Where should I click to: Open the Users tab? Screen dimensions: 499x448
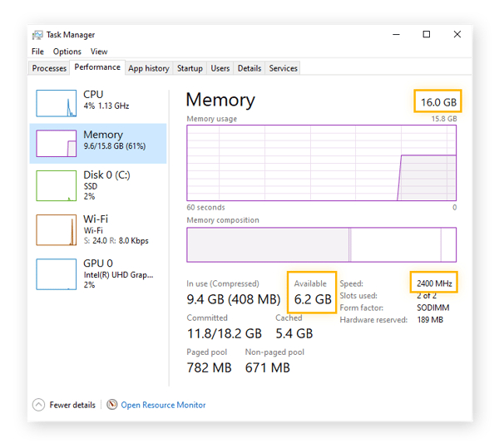pos(220,68)
